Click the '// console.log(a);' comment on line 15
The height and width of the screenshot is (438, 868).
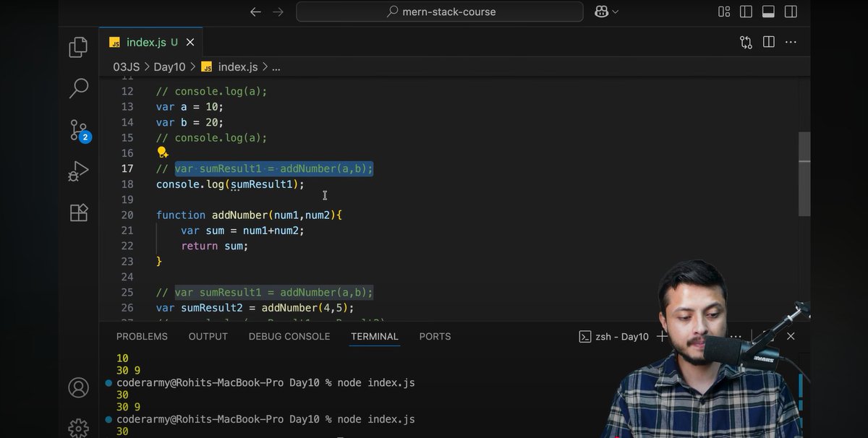212,137
